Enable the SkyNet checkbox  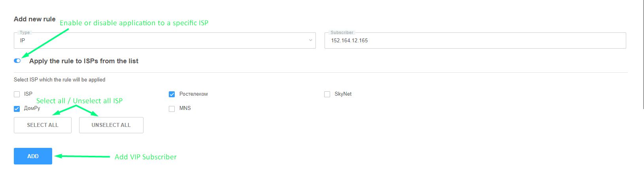tap(327, 94)
